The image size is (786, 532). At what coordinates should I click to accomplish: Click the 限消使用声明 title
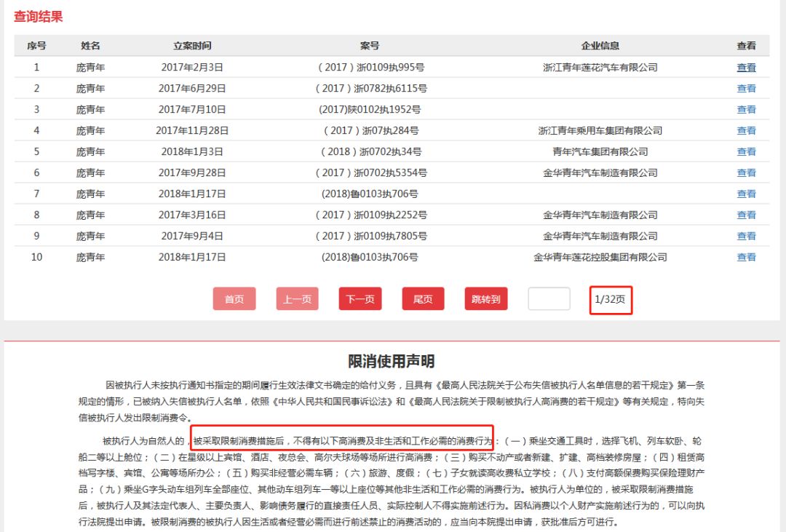(x=391, y=361)
